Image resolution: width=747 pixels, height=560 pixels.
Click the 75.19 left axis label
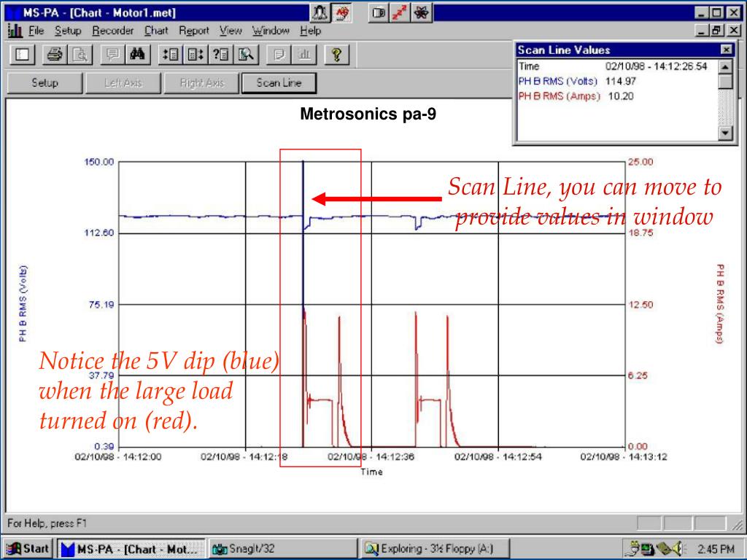point(101,305)
